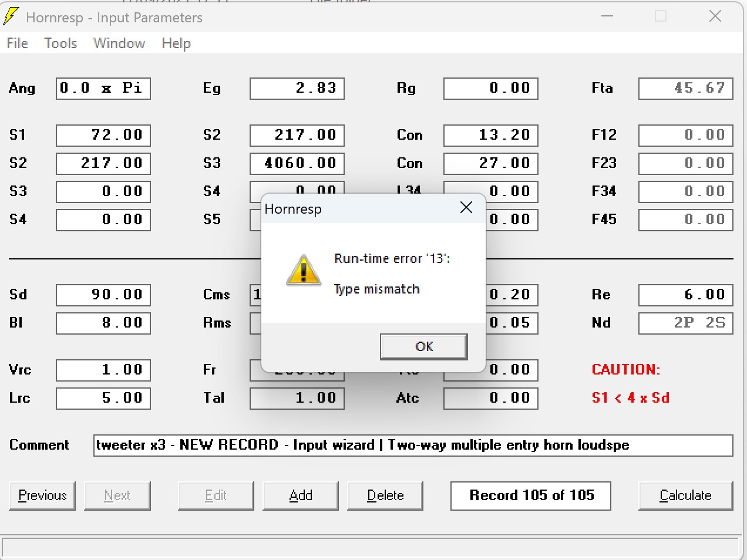The image size is (747, 560).
Task: Click the Record 105 of 105 indicator
Action: click(531, 495)
